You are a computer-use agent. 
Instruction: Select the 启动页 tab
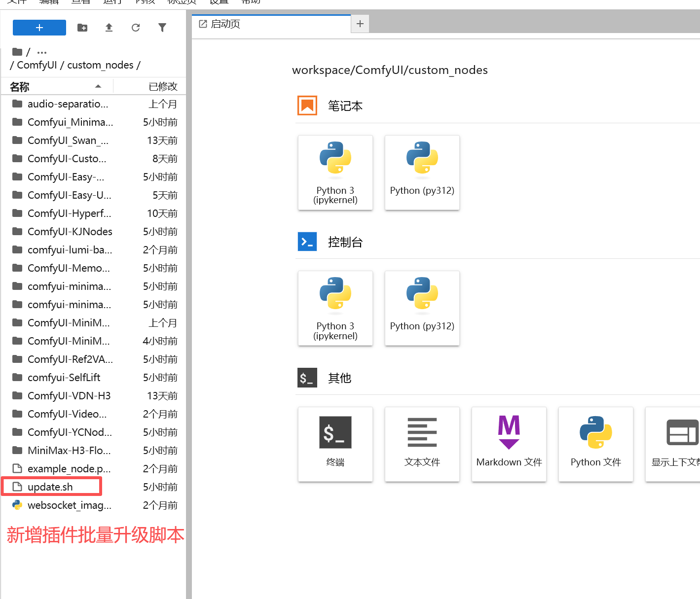(271, 24)
